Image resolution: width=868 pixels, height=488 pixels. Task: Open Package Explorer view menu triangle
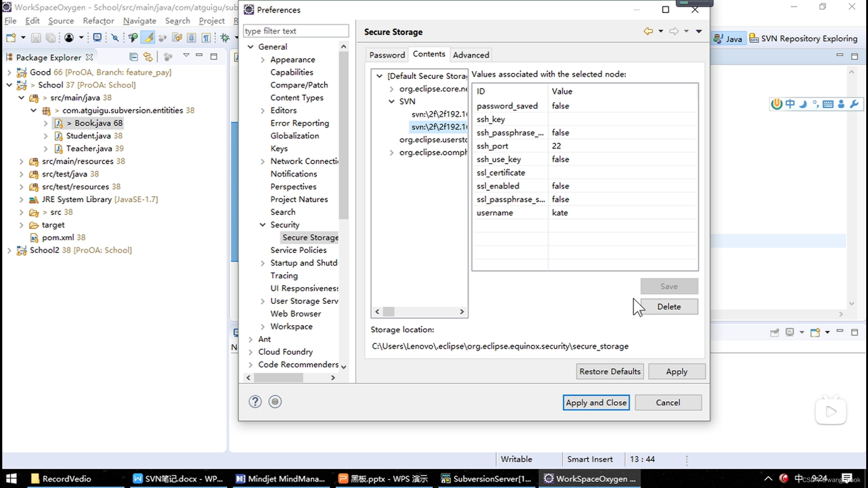(186, 56)
